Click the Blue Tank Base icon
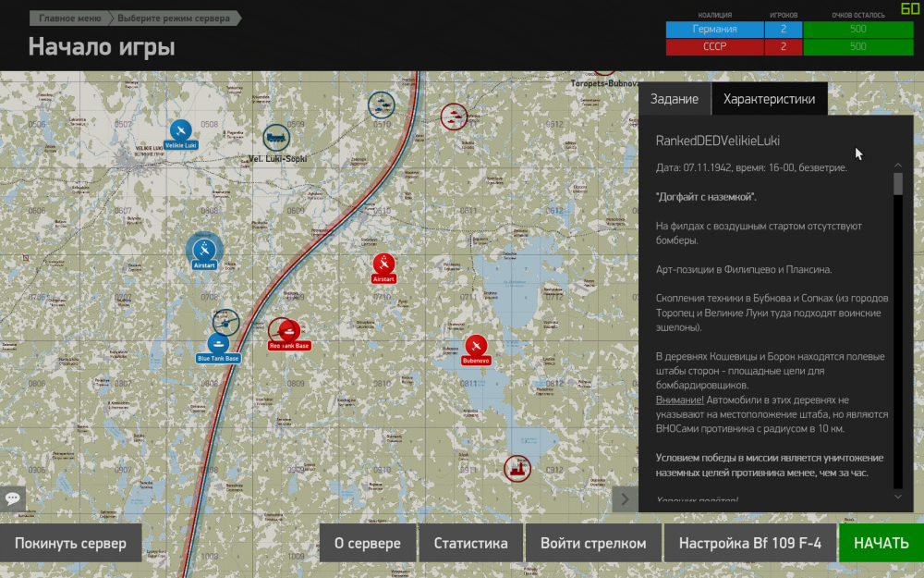This screenshot has height=578, width=924. (x=218, y=345)
